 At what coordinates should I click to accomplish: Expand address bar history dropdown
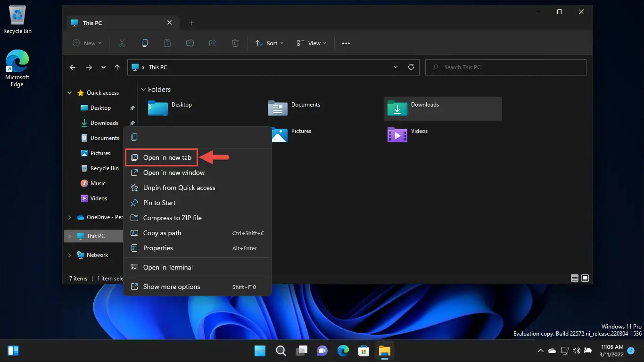pyautogui.click(x=396, y=67)
